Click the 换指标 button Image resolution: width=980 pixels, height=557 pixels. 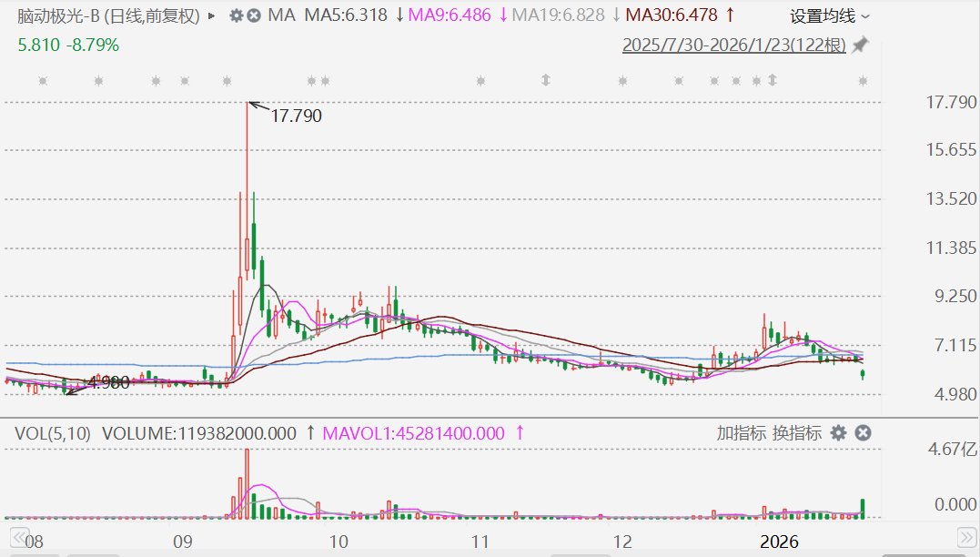tap(797, 432)
